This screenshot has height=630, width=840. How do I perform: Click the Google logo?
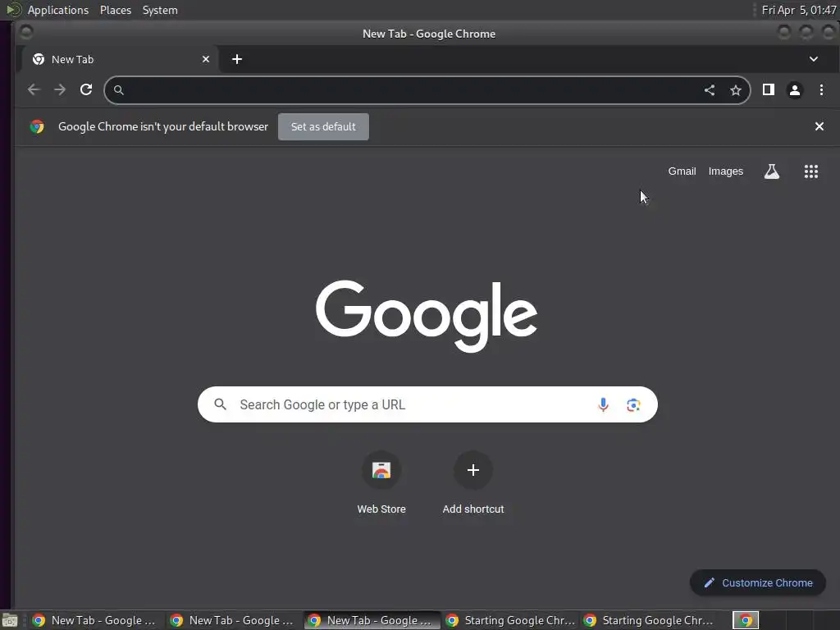427,316
